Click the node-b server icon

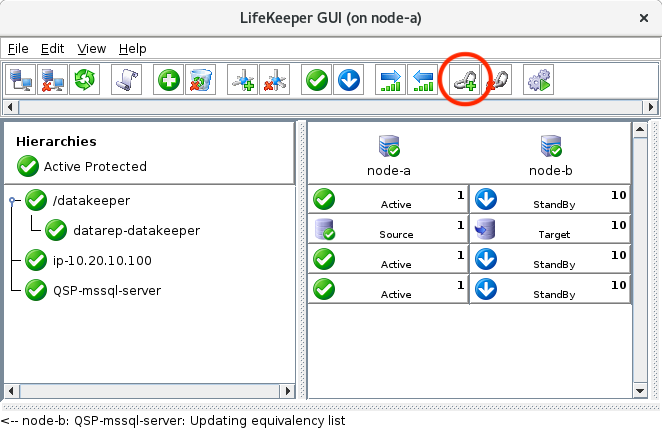coord(551,146)
